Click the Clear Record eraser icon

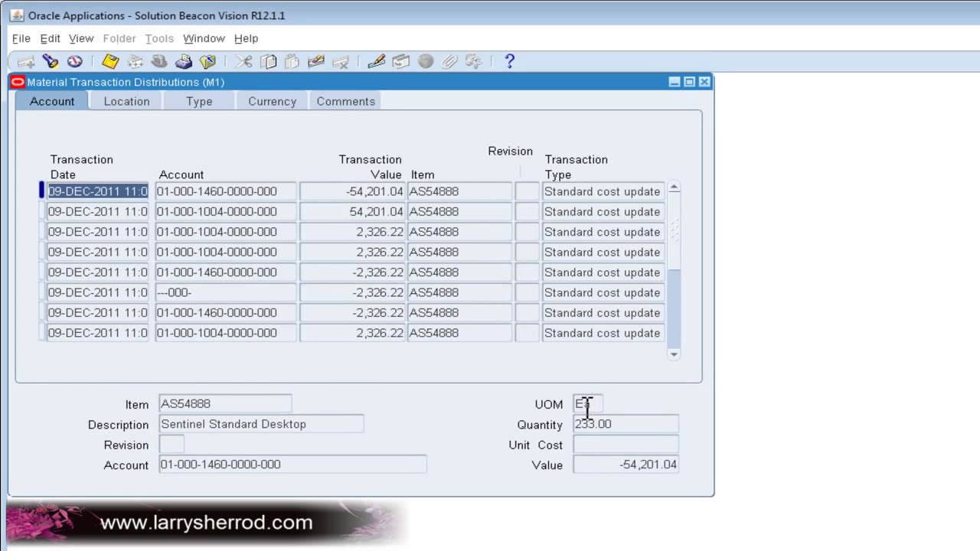[316, 62]
